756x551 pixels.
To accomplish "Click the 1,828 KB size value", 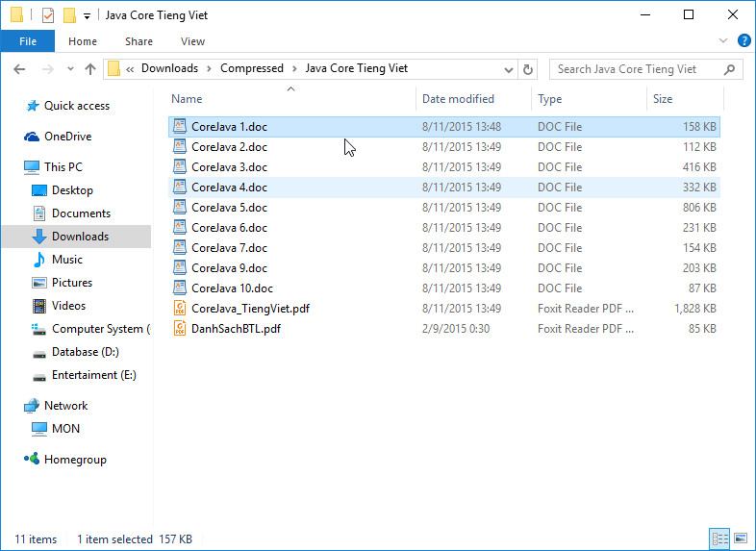I will pos(695,309).
